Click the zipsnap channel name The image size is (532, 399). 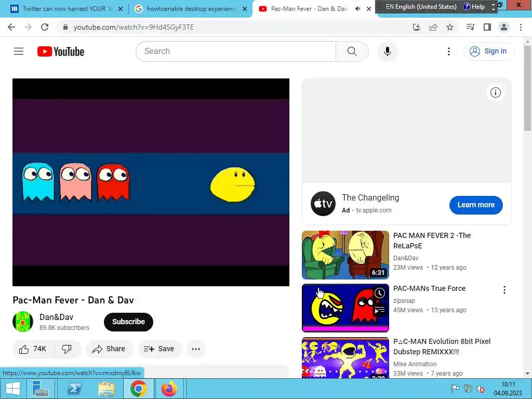pyautogui.click(x=404, y=301)
